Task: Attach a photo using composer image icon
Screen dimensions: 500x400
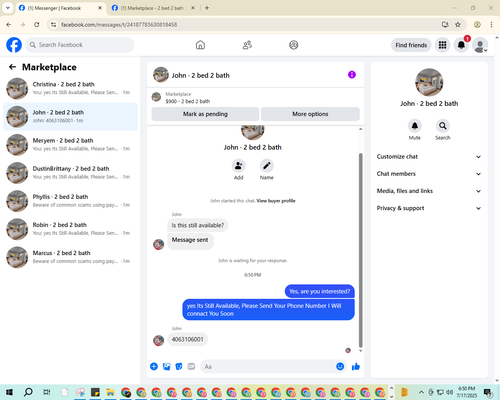Action: 166,367
